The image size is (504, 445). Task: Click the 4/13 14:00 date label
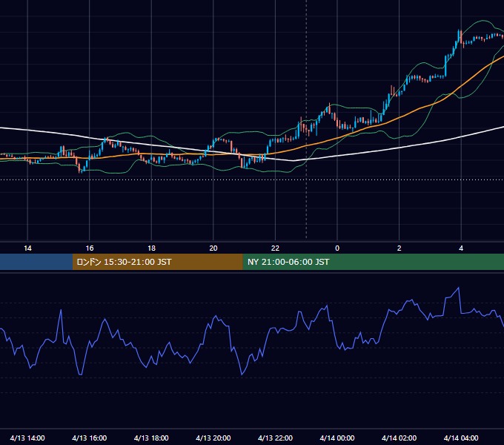point(27,438)
